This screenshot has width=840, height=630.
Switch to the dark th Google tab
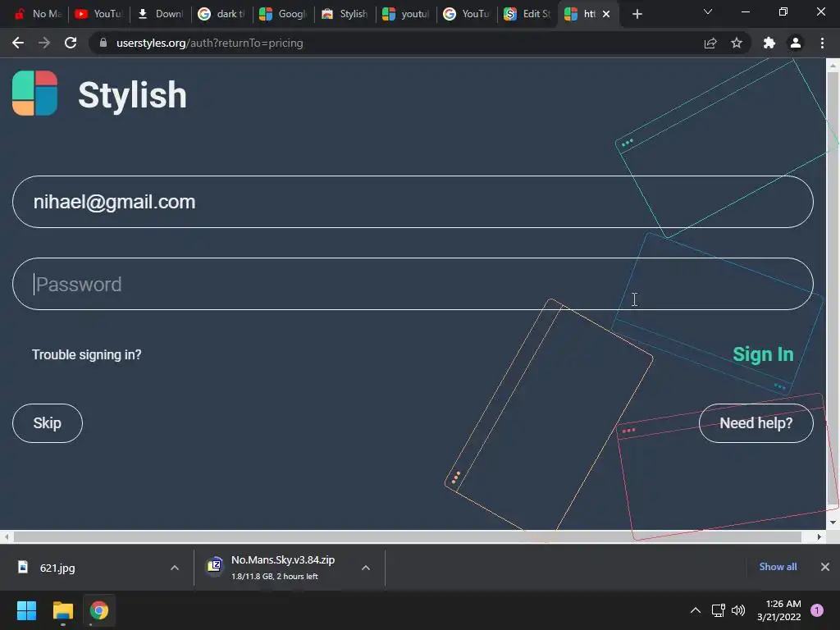[221, 14]
